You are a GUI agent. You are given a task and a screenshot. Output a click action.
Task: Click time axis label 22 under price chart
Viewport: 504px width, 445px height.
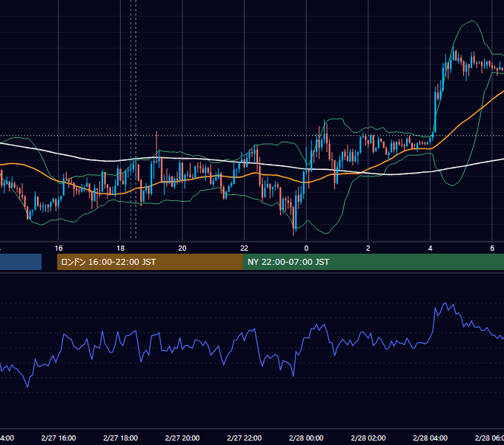tap(245, 248)
